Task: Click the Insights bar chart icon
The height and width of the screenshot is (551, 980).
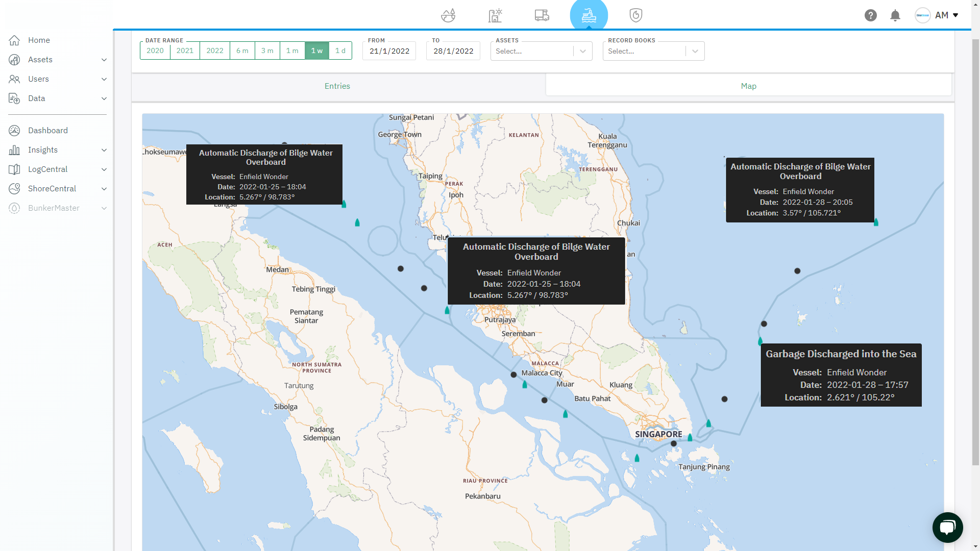Action: [14, 150]
